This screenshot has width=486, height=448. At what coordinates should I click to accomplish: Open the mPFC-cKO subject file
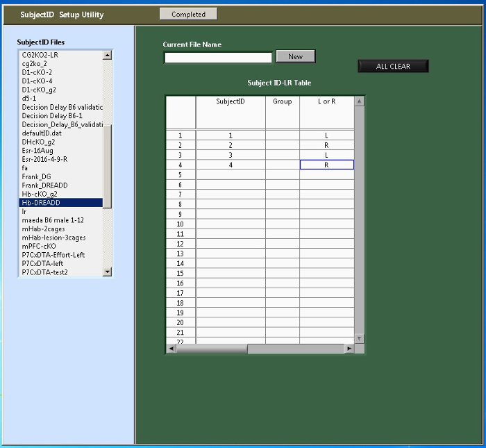coord(61,246)
